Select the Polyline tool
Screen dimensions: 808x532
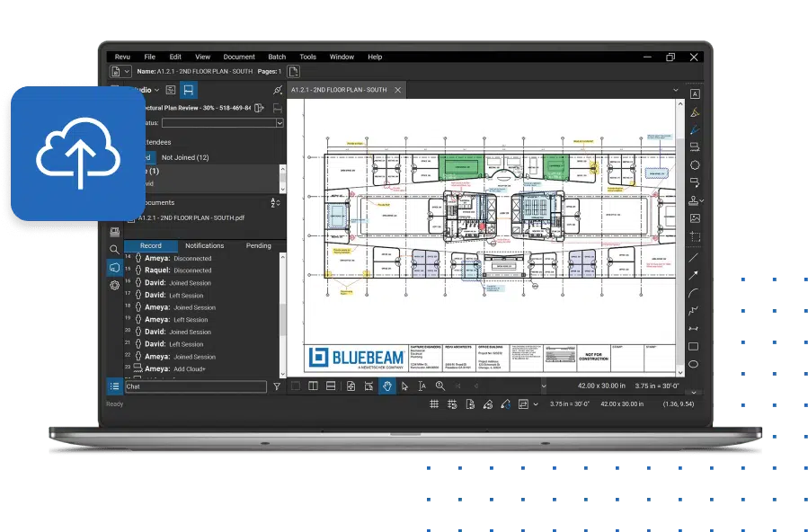coord(694,311)
